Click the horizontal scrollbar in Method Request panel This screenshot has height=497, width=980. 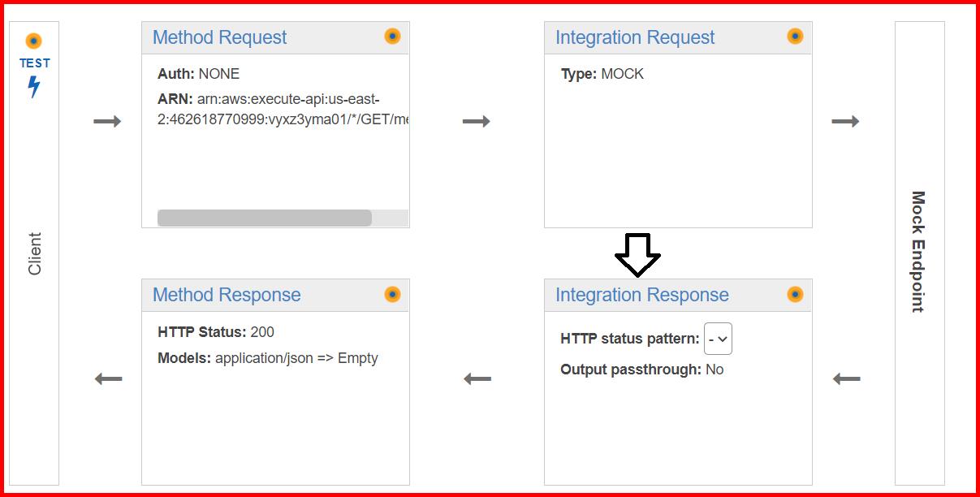click(266, 218)
